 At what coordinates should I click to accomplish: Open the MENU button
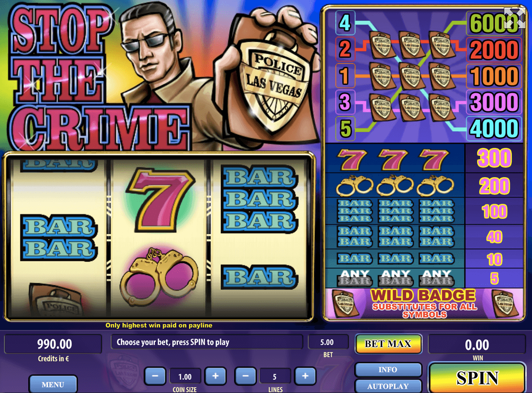coord(53,384)
